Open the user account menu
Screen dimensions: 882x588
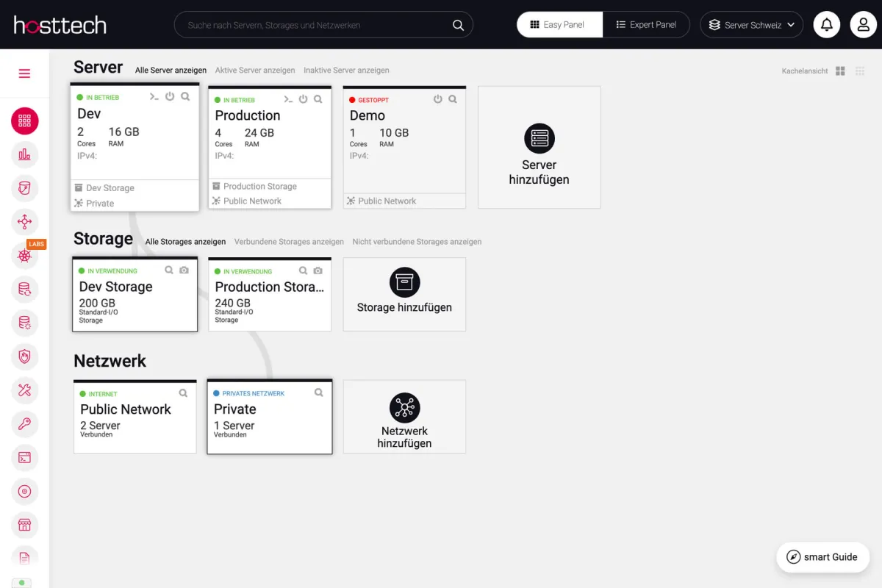point(864,25)
